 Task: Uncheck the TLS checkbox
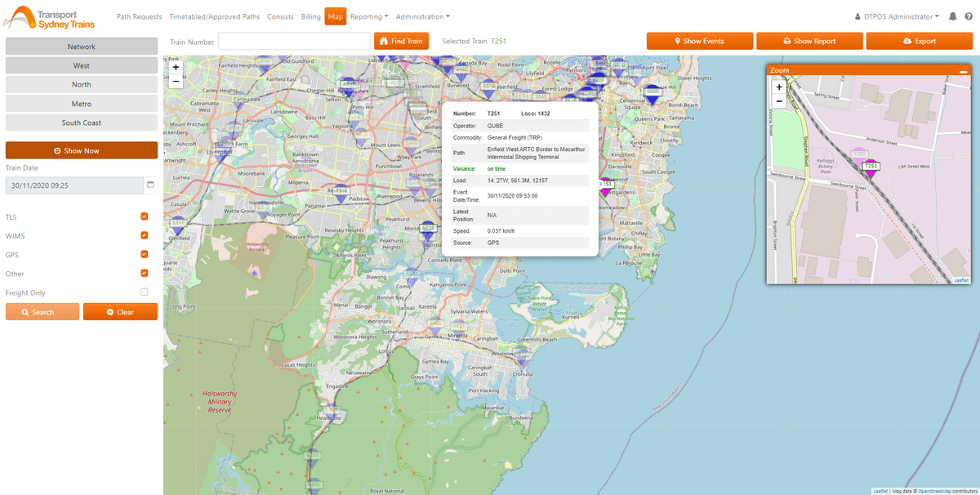(x=145, y=217)
